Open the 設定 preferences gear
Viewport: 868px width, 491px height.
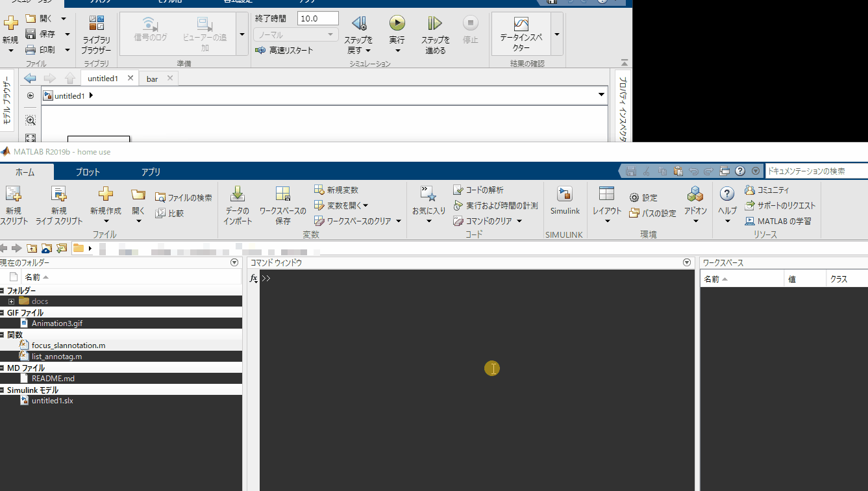point(643,197)
